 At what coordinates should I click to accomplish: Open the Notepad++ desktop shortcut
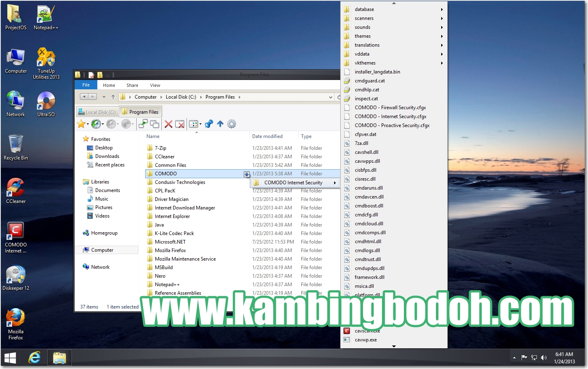[x=46, y=17]
